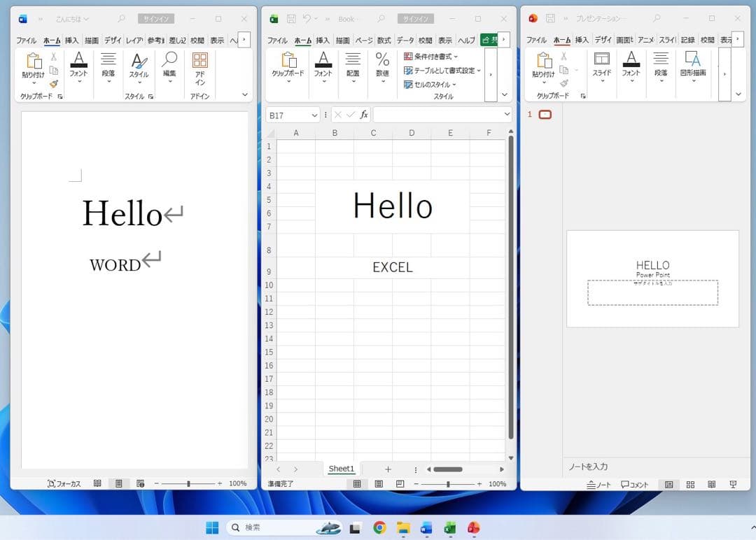Click Paste icon in PowerPoint ribbon

point(544,61)
